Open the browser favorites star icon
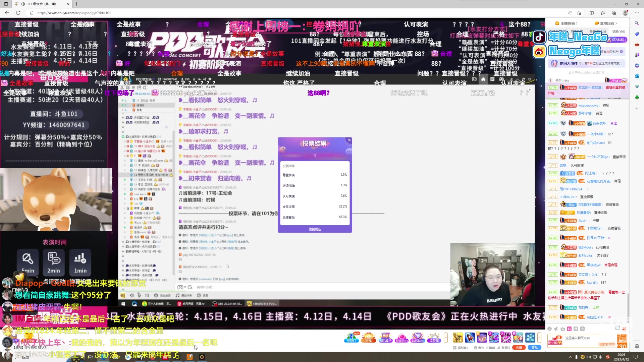This screenshot has width=644, height=362. click(x=603, y=13)
